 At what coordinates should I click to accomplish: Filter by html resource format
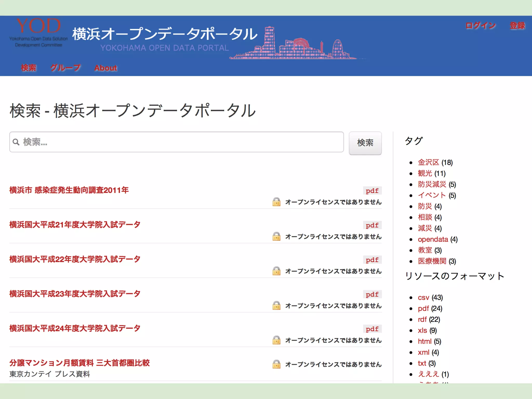pyautogui.click(x=425, y=341)
